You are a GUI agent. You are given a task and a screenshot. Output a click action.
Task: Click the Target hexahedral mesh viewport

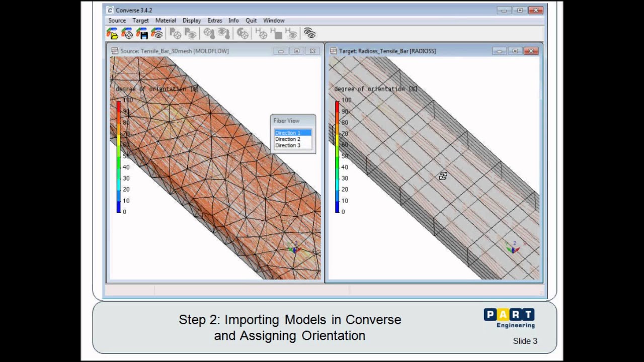pyautogui.click(x=434, y=168)
